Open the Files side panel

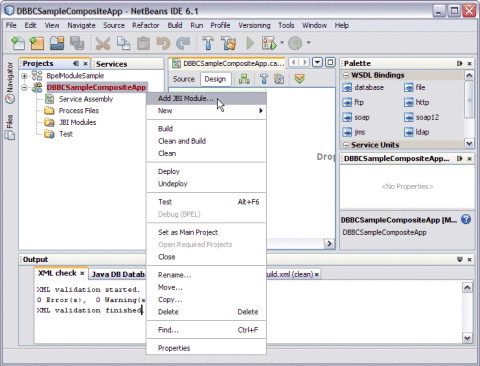(x=10, y=127)
